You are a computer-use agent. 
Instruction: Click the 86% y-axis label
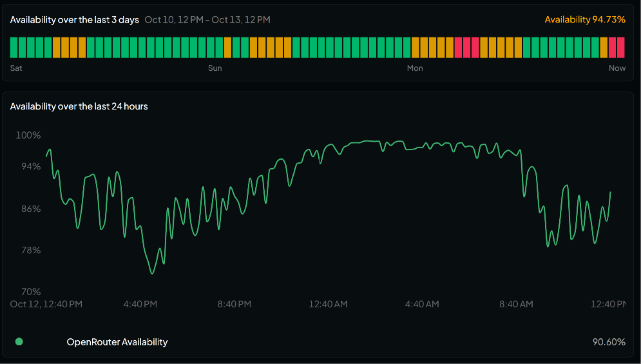(x=31, y=209)
